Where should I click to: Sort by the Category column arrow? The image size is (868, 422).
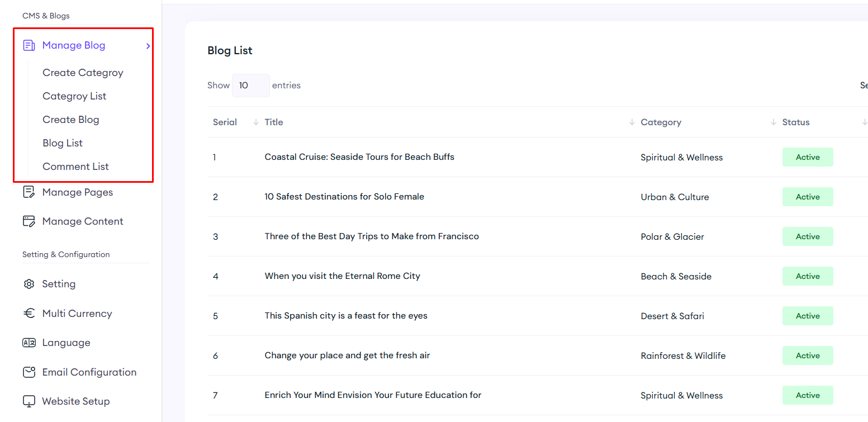point(774,122)
